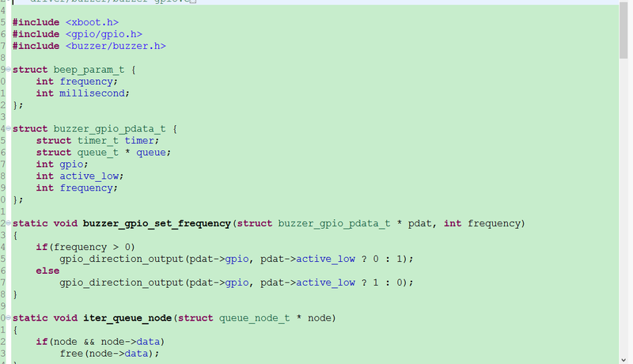The image size is (633, 364).
Task: Click the scrollbar down arrow
Action: coord(624,359)
